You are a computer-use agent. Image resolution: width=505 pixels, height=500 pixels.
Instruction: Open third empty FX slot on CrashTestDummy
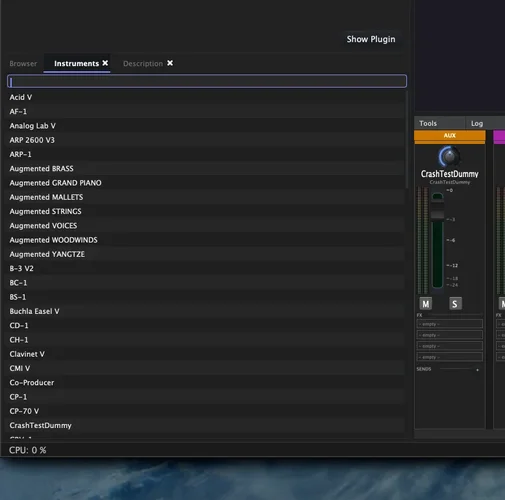tap(449, 346)
